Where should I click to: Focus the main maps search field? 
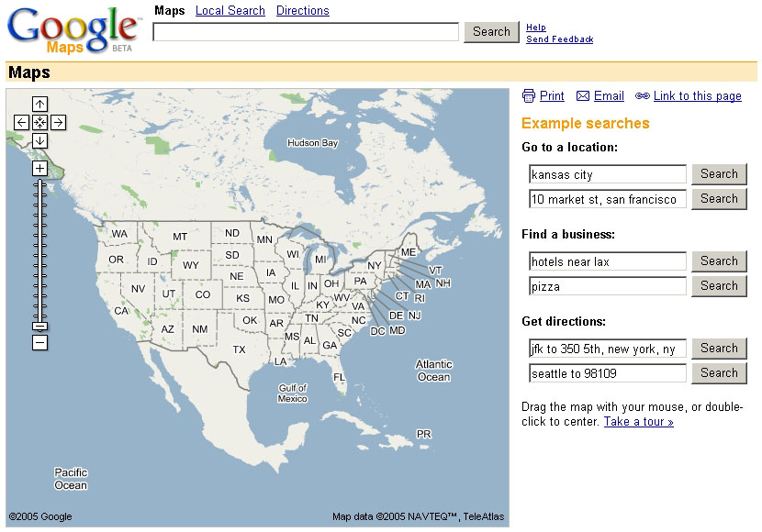(306, 32)
